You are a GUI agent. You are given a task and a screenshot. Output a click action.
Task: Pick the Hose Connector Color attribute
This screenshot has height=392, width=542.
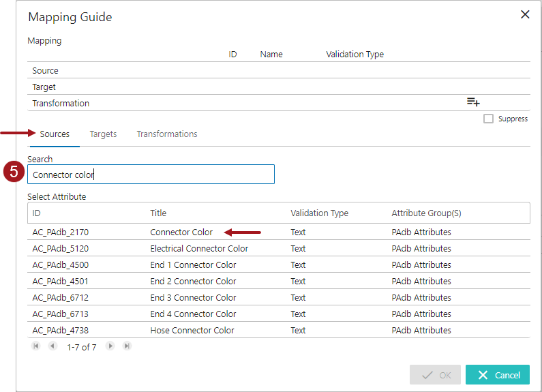192,331
